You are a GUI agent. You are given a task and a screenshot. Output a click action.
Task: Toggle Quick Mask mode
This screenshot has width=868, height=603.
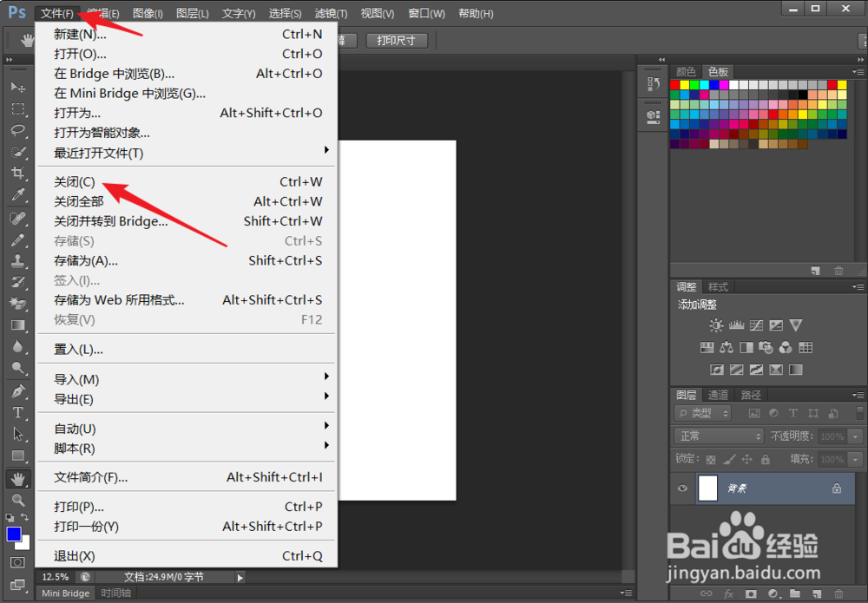click(17, 562)
